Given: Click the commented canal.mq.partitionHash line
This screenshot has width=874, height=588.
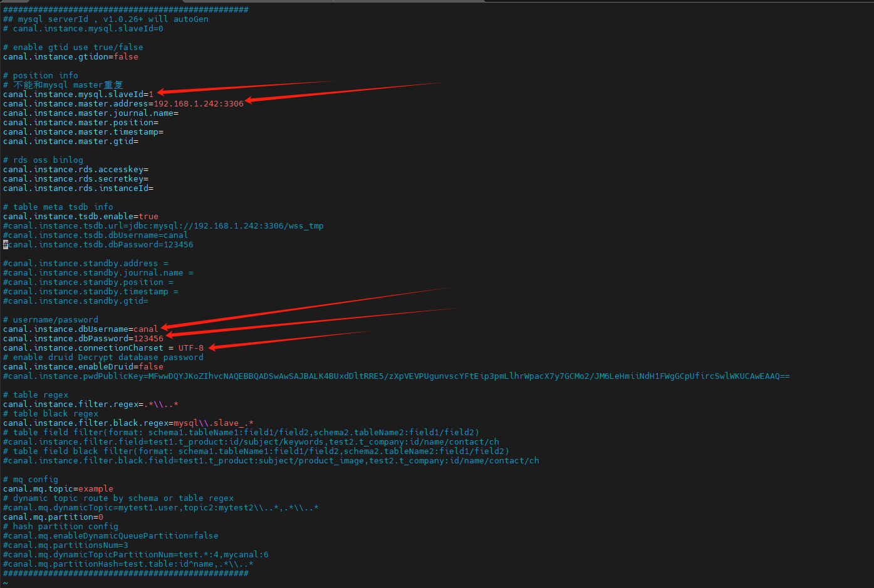Looking at the screenshot, I should pos(128,564).
